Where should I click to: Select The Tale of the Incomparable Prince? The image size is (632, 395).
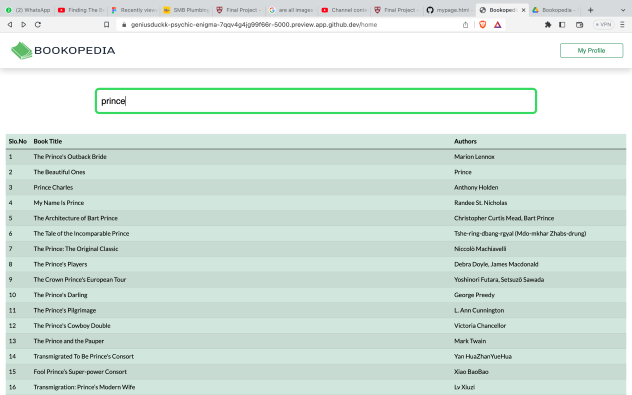(81, 233)
